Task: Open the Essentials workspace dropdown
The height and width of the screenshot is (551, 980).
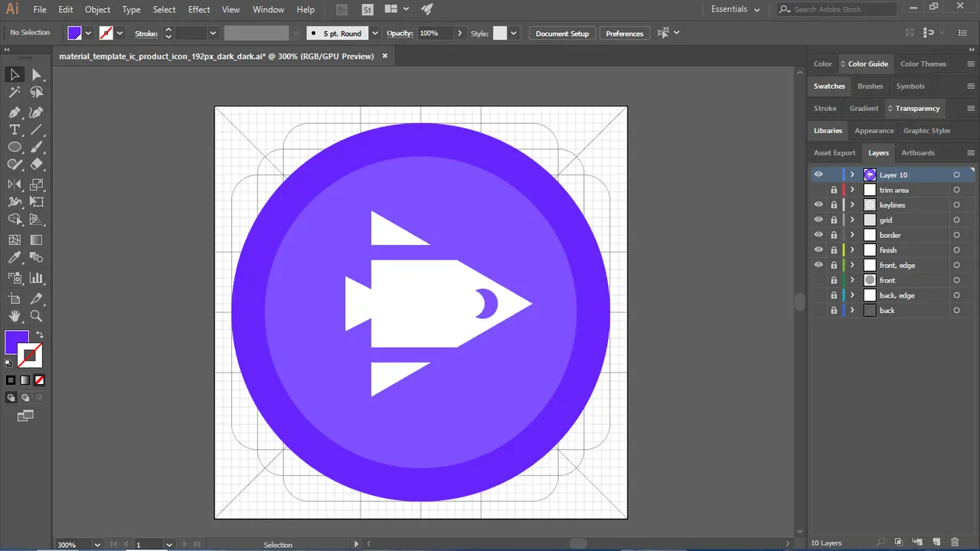Action: [735, 9]
